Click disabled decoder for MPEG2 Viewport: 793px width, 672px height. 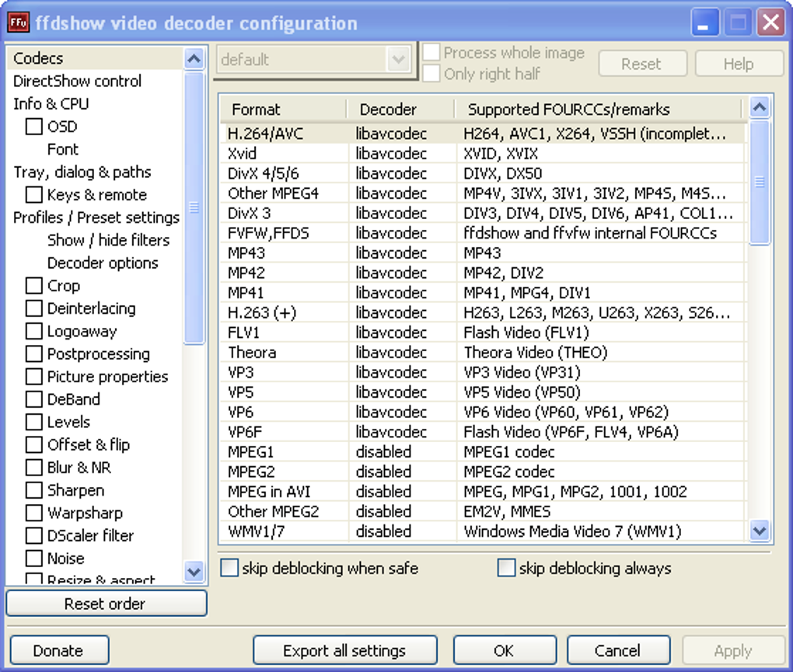(x=383, y=472)
